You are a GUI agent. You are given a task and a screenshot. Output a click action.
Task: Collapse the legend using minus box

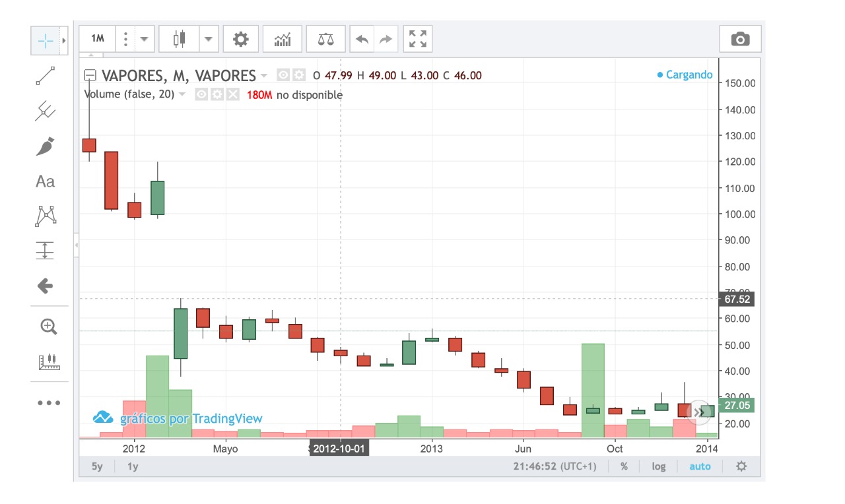pyautogui.click(x=90, y=75)
